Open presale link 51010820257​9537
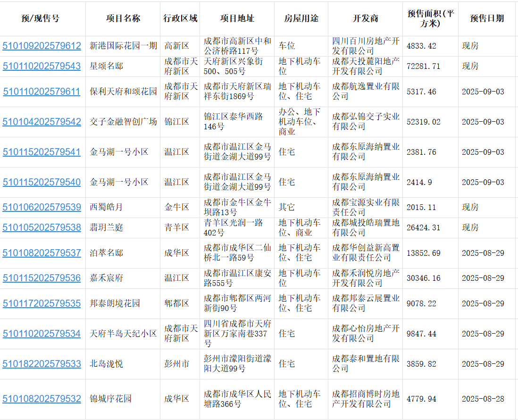This screenshot has width=518, height=420. click(42, 253)
